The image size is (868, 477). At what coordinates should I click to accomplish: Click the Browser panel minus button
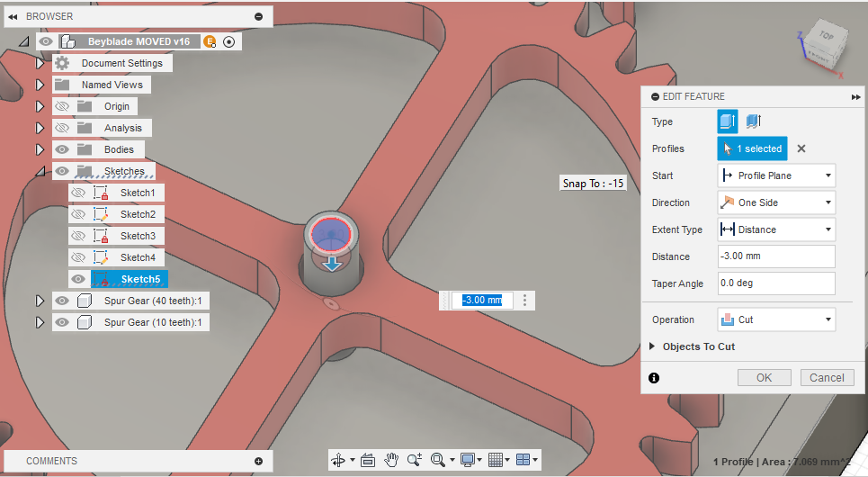258,16
